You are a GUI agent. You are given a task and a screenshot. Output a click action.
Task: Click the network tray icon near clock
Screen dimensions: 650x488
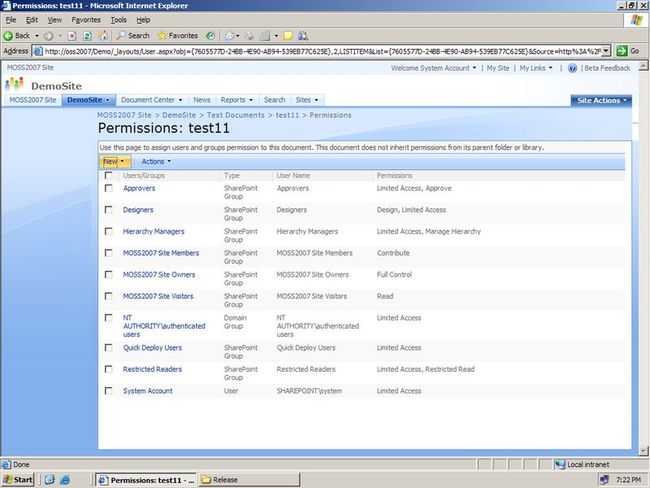click(x=604, y=480)
